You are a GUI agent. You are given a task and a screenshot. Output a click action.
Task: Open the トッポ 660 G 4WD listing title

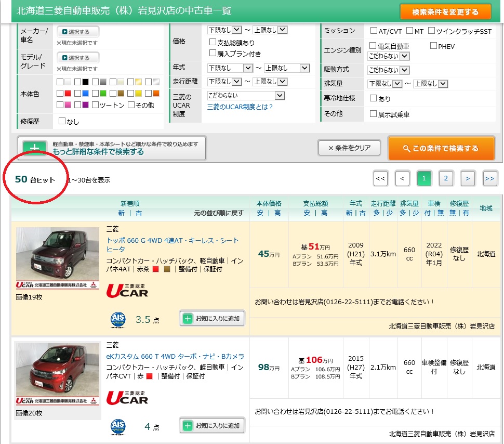pyautogui.click(x=173, y=244)
